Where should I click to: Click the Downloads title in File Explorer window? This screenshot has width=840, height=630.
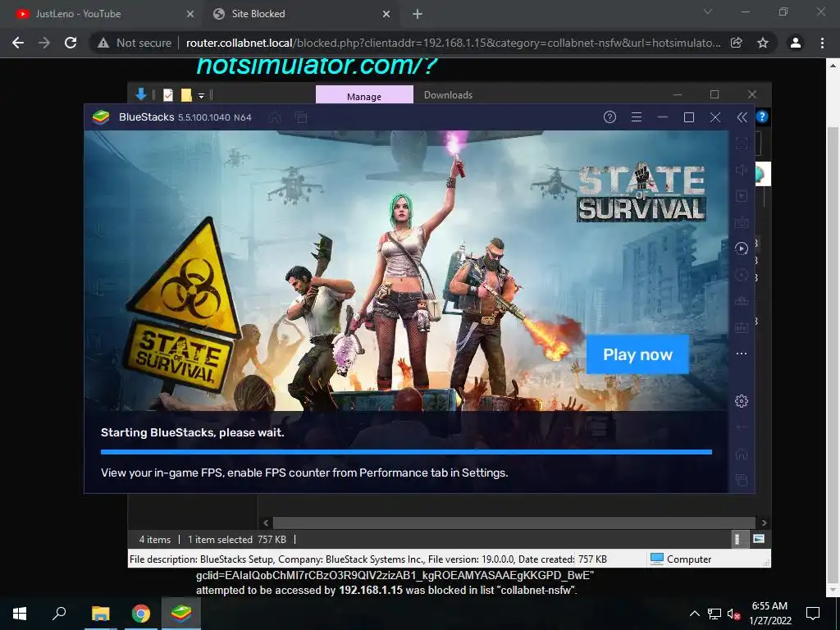449,95
